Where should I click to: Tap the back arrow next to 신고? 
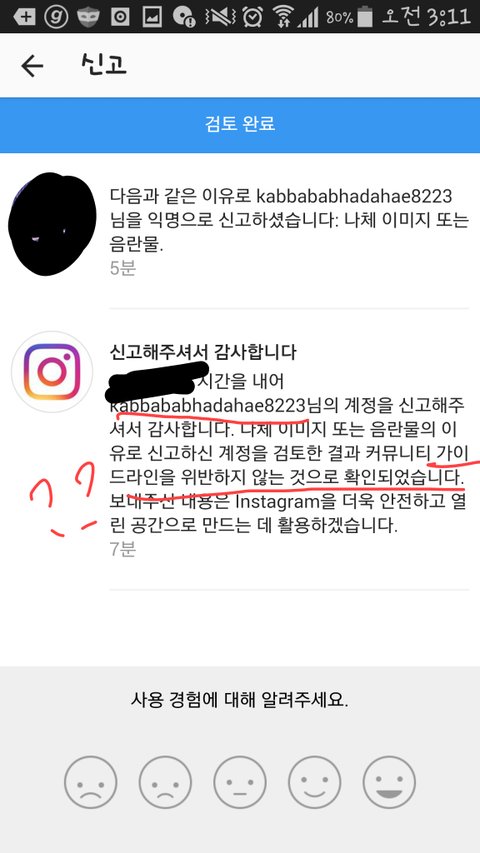point(32,66)
